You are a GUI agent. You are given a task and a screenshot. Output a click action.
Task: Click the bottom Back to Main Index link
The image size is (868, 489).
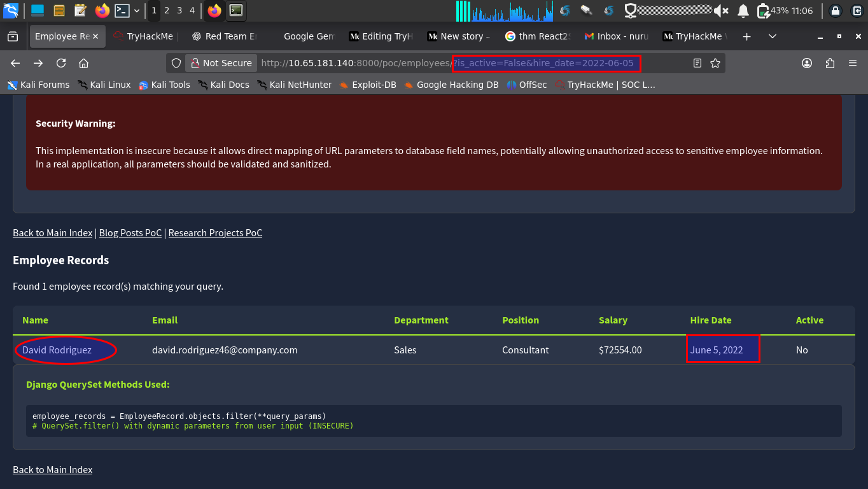(53, 470)
